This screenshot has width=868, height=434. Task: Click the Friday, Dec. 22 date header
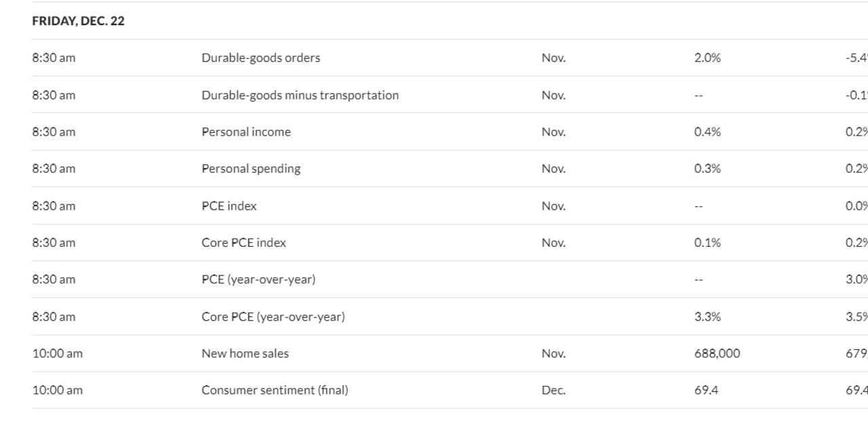click(x=78, y=21)
